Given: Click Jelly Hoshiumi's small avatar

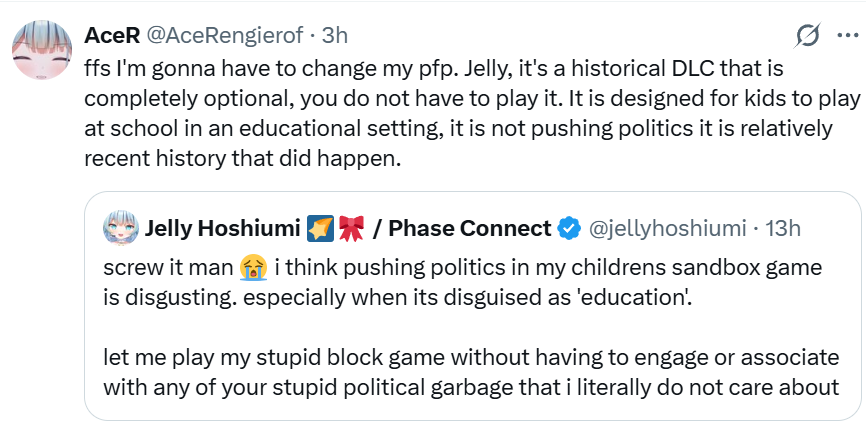Looking at the screenshot, I should [x=122, y=228].
